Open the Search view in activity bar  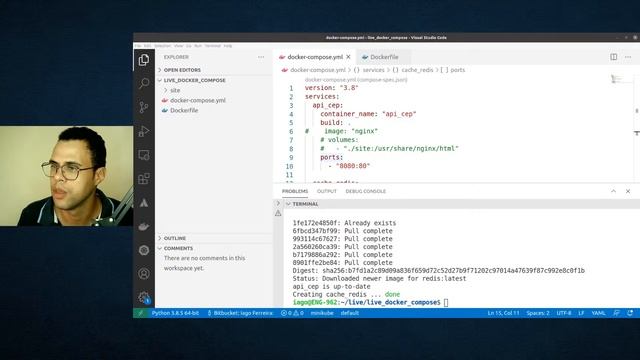coord(144,84)
